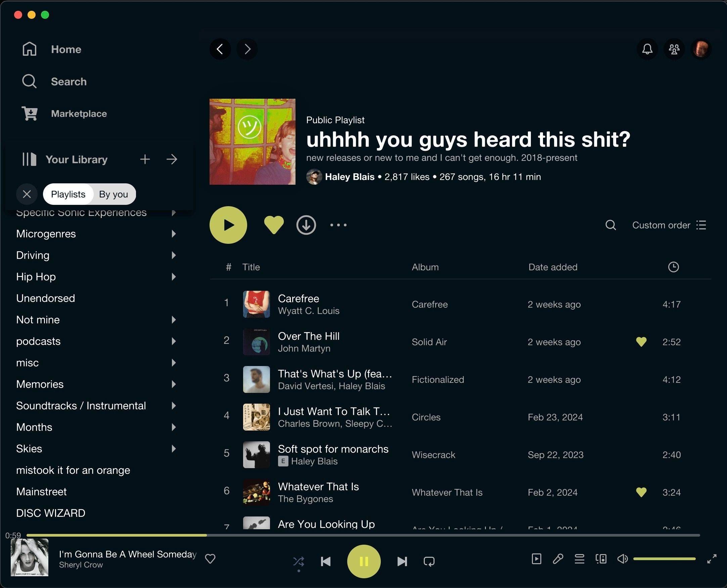Screen dimensions: 727x588
Task: Click the Carefree track artwork
Action: pyautogui.click(x=256, y=304)
